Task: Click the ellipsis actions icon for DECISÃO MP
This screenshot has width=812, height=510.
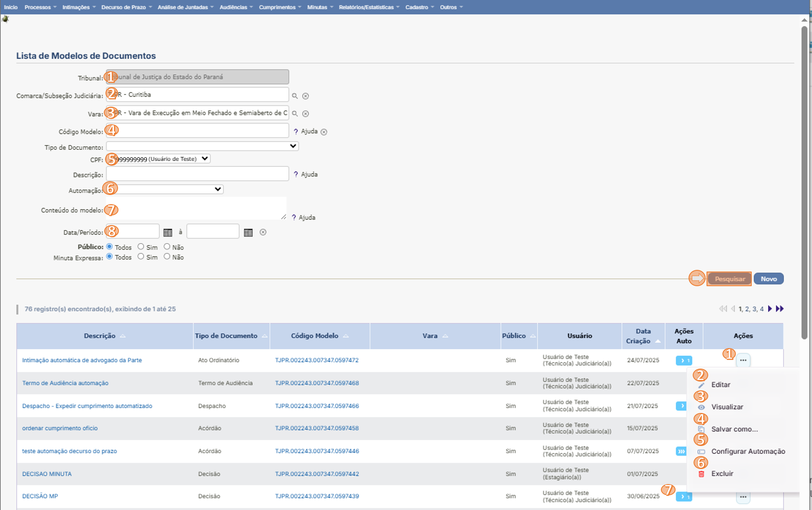Action: 743,497
